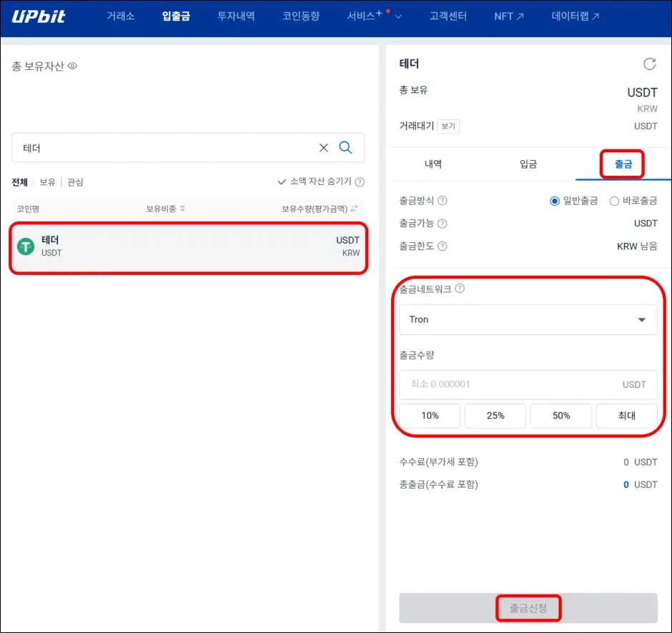Image resolution: width=672 pixels, height=633 pixels.
Task: Click 총출금(수수료 포함) label
Action: [438, 484]
